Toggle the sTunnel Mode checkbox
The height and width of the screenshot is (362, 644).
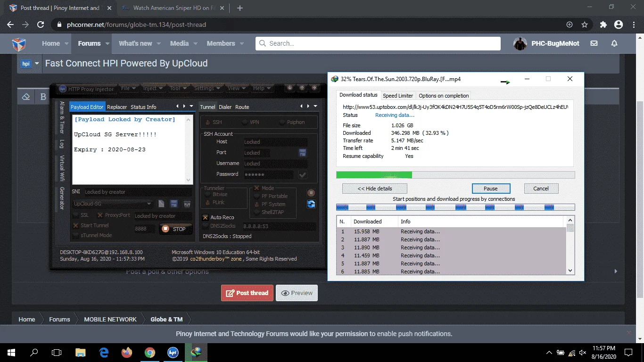pyautogui.click(x=76, y=235)
